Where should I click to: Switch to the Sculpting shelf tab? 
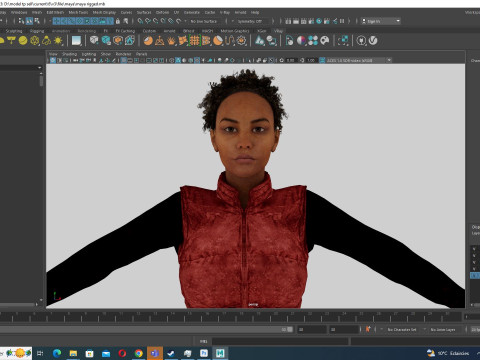pos(14,31)
